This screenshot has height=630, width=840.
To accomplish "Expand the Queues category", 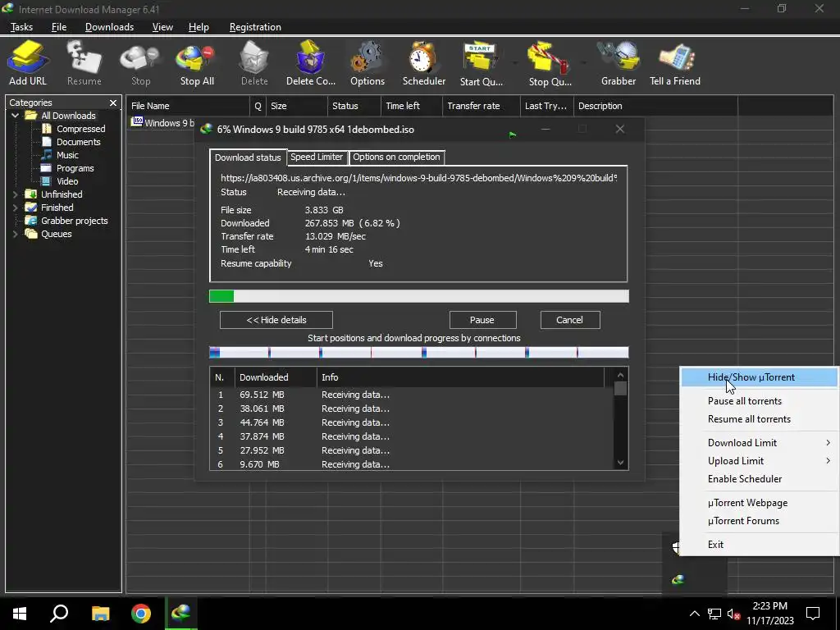I will point(15,234).
